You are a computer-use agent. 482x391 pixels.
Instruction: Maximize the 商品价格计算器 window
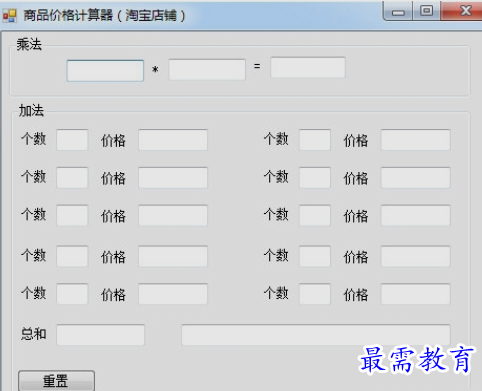pyautogui.click(x=426, y=11)
